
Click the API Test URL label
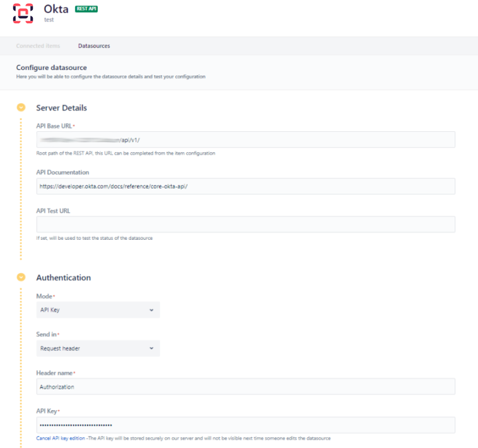pos(53,211)
